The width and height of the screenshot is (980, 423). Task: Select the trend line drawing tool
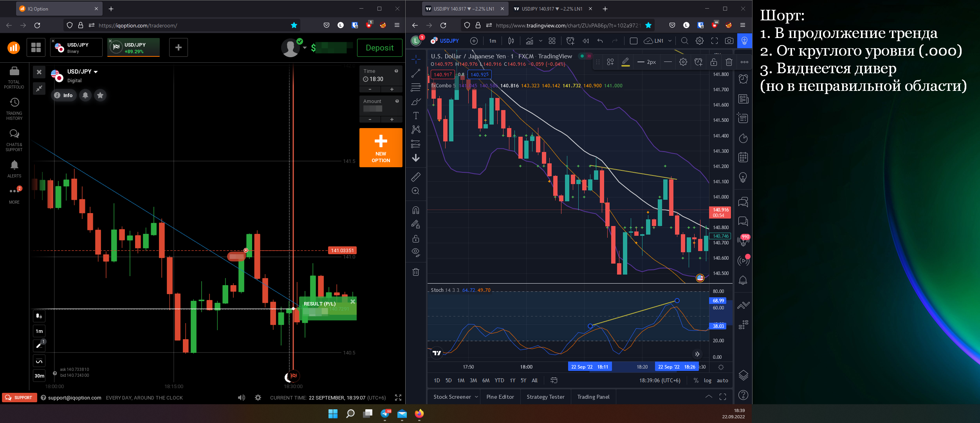pos(416,73)
